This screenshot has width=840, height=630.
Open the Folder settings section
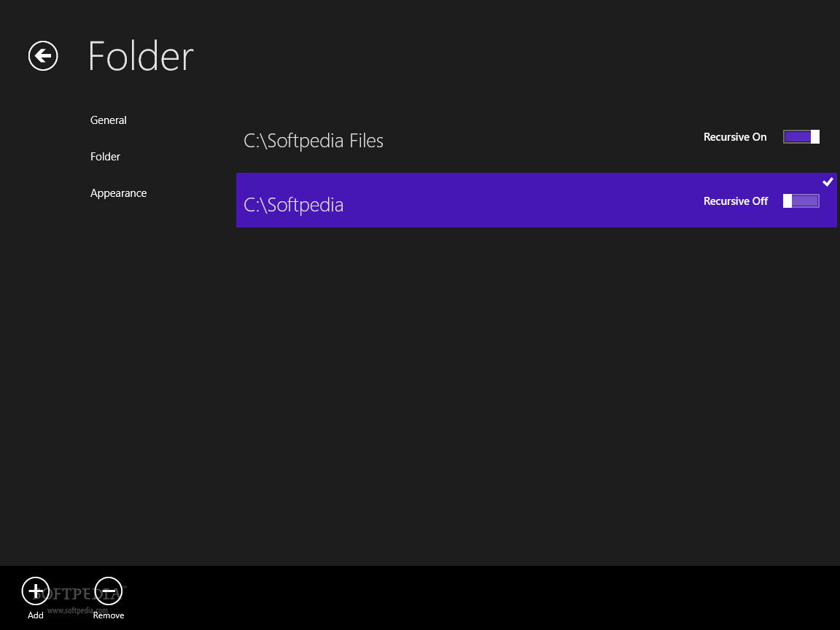[x=105, y=157]
